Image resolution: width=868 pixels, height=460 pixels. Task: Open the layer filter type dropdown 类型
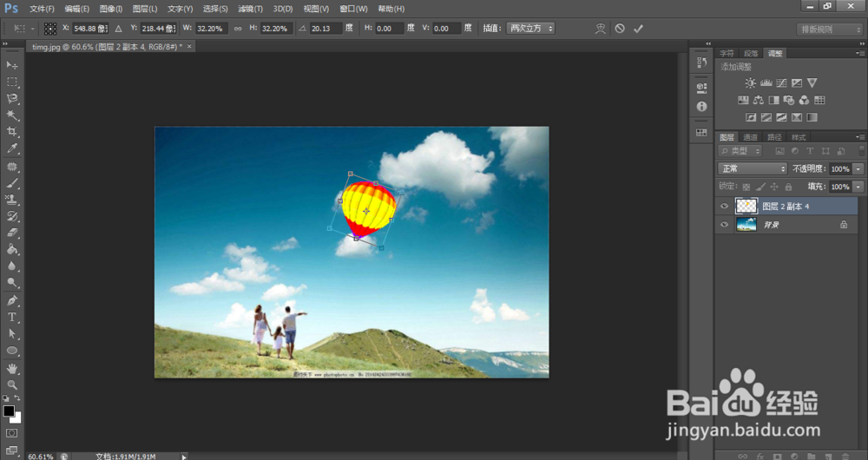tap(740, 150)
